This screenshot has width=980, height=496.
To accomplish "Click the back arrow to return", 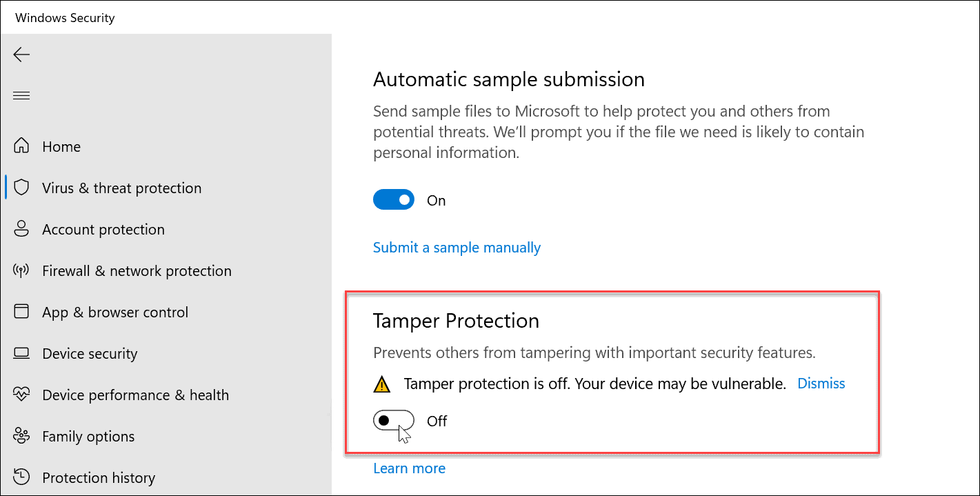I will coord(21,54).
